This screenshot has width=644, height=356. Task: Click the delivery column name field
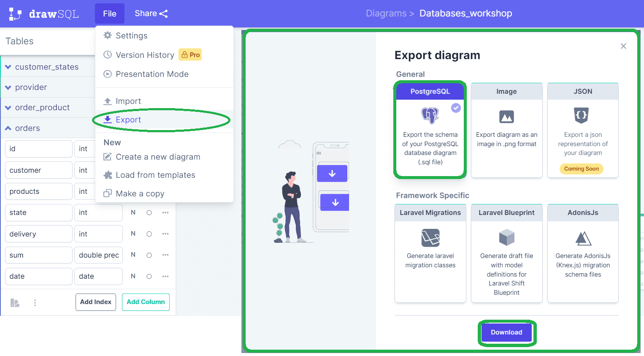click(39, 234)
